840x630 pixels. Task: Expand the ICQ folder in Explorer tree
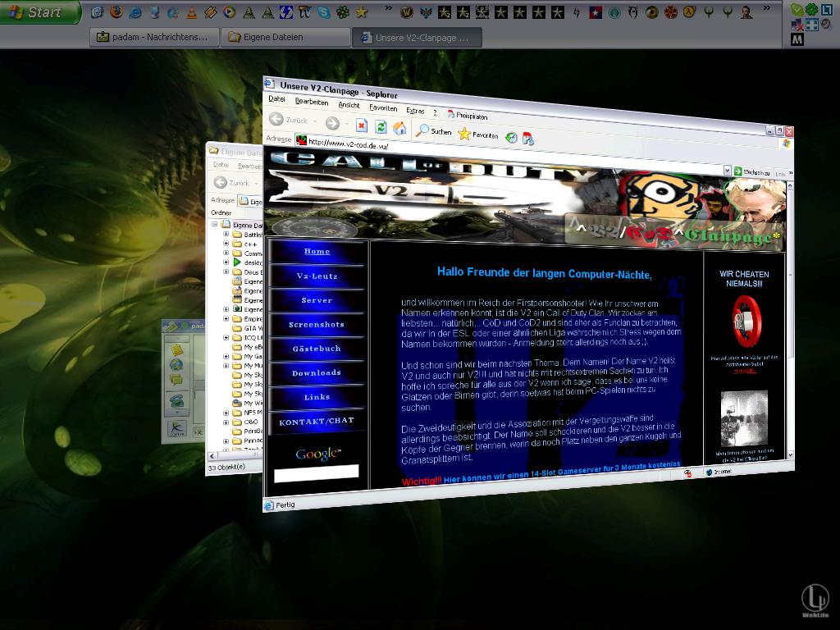[x=226, y=337]
